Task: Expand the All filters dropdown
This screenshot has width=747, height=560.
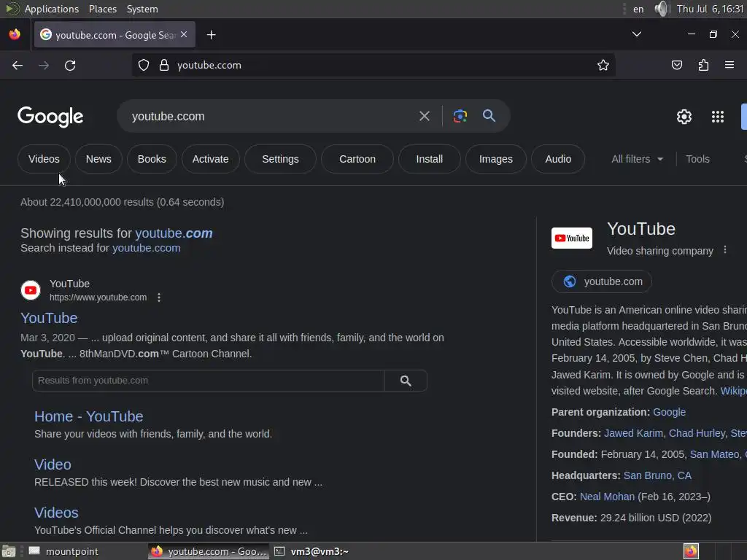Action: tap(637, 159)
